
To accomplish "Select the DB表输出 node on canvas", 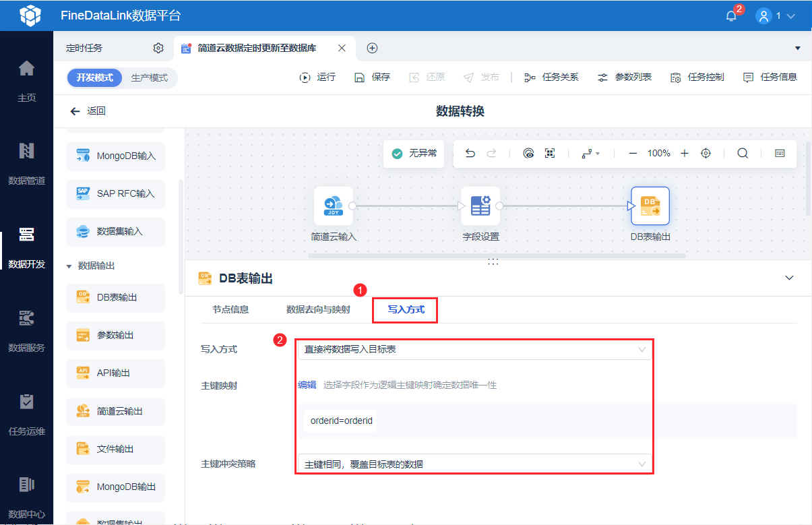I will coord(650,206).
